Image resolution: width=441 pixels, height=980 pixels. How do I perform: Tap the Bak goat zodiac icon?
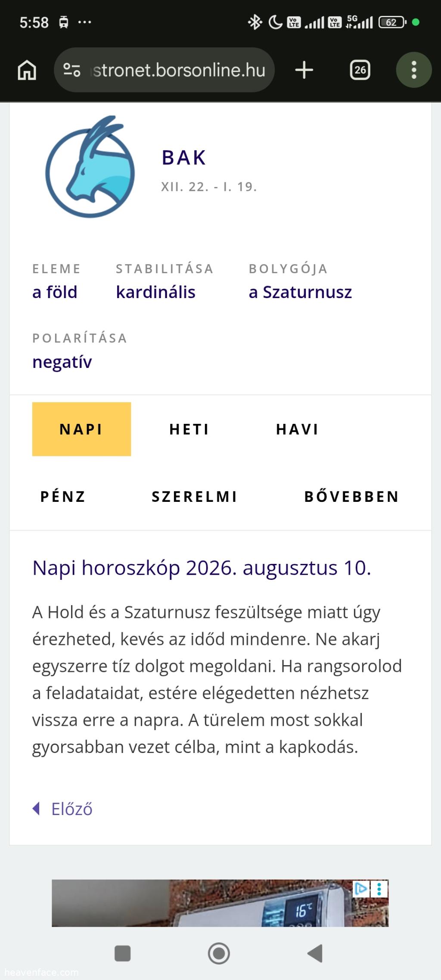point(90,167)
